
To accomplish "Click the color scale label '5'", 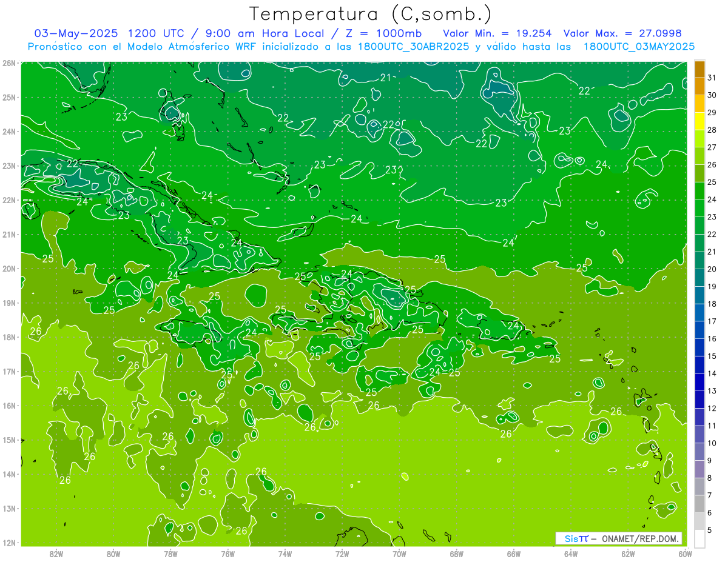I will pyautogui.click(x=710, y=530).
